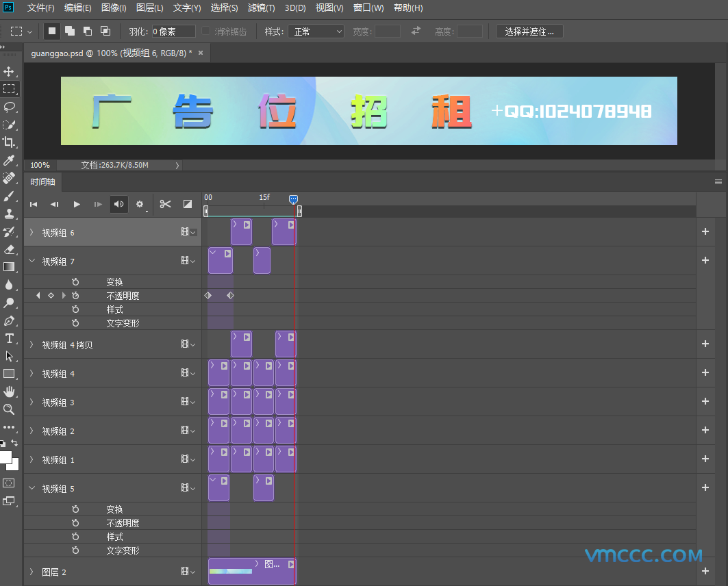This screenshot has width=728, height=586.
Task: Toggle the timeline audio mute button
Action: coord(118,204)
